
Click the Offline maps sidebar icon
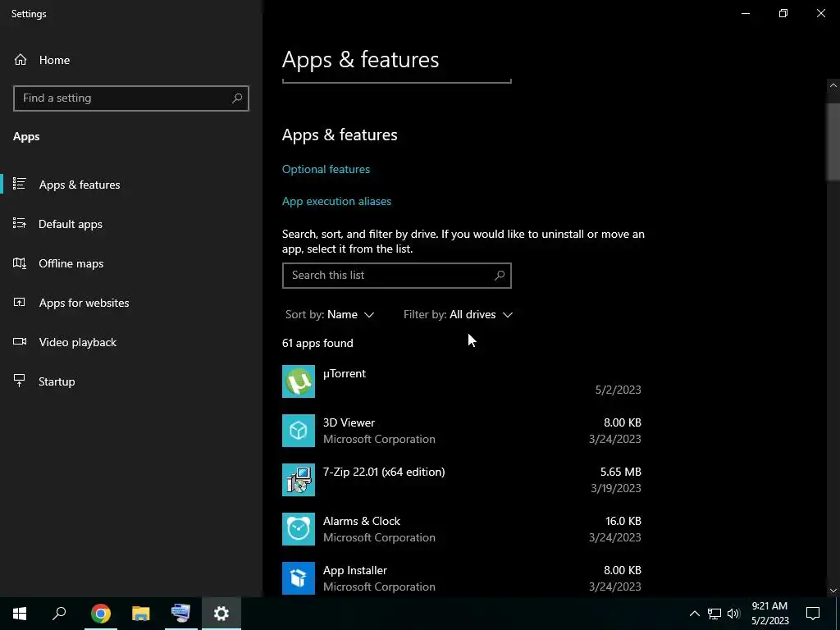point(20,263)
